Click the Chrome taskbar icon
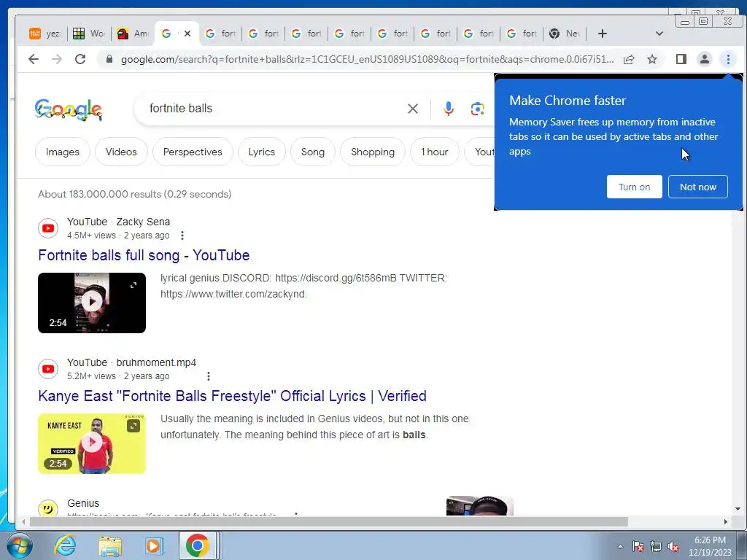This screenshot has height=560, width=747. pos(198,545)
